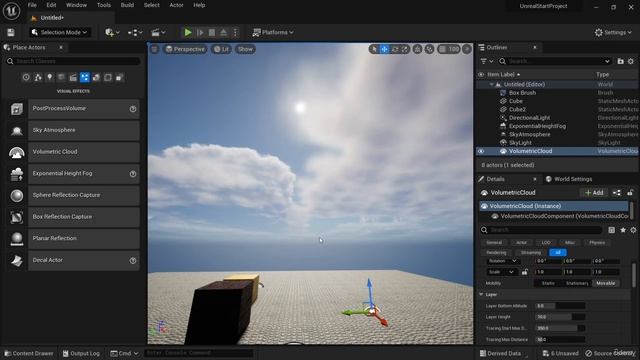Open the Edit menu

(x=51, y=5)
